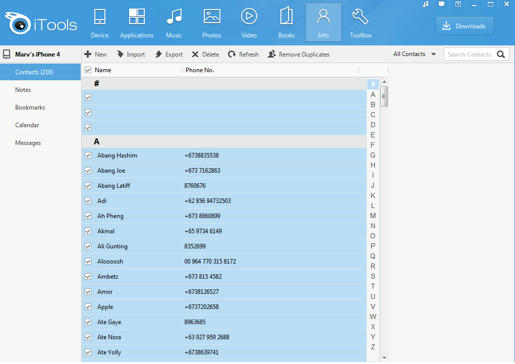Image resolution: width=515 pixels, height=364 pixels.
Task: Click the A group header
Action: coord(224,142)
